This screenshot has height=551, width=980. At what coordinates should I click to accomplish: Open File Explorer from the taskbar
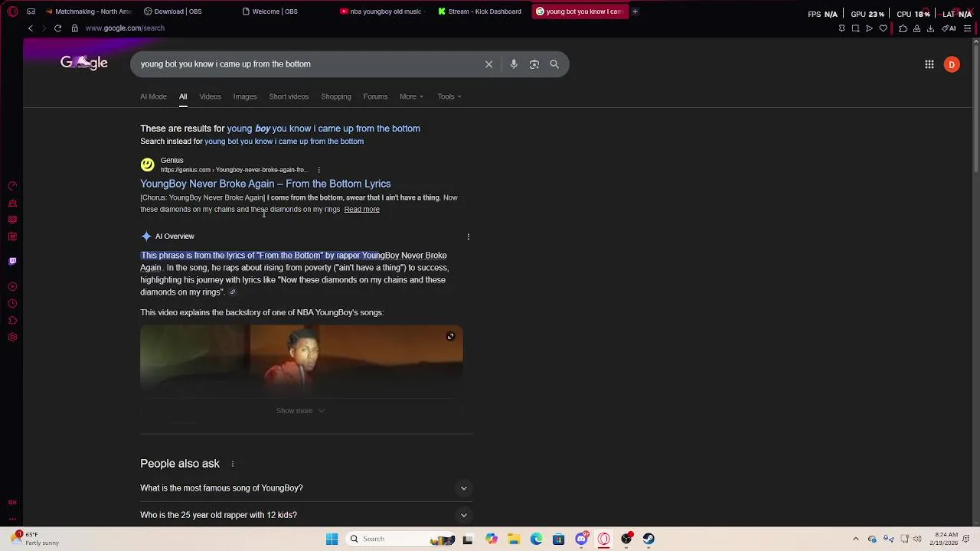pos(514,539)
